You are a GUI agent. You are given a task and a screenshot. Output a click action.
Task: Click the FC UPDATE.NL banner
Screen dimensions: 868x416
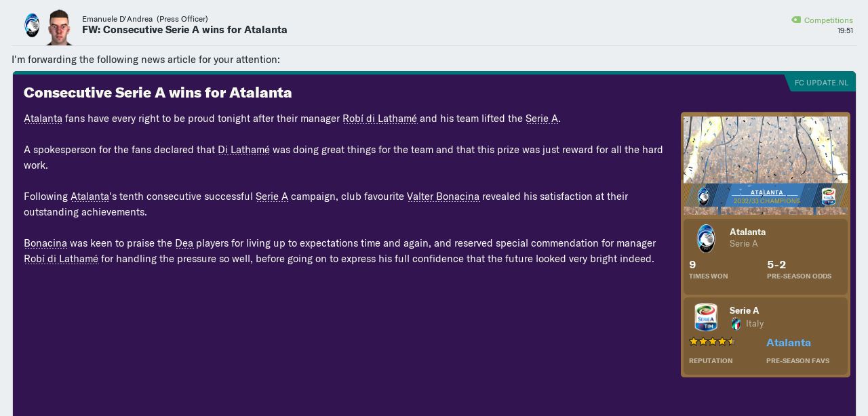click(822, 82)
